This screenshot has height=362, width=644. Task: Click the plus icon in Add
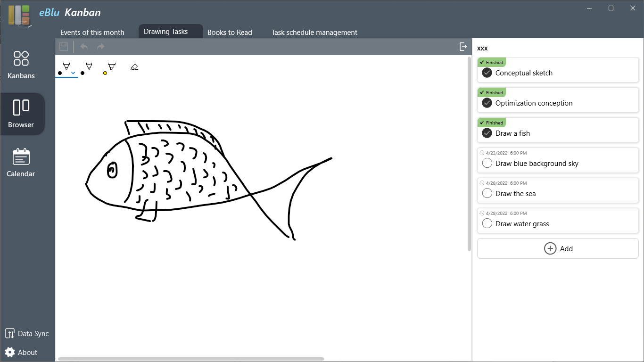pyautogui.click(x=550, y=248)
